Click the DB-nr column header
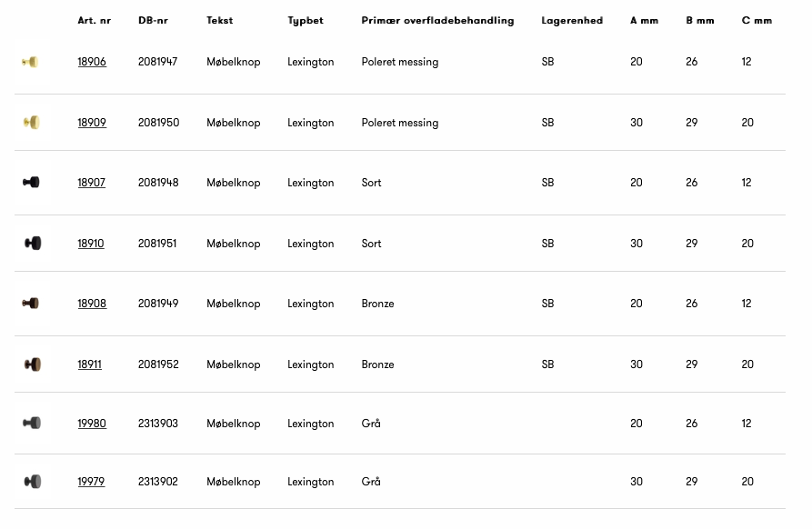The image size is (812, 529). pos(153,20)
